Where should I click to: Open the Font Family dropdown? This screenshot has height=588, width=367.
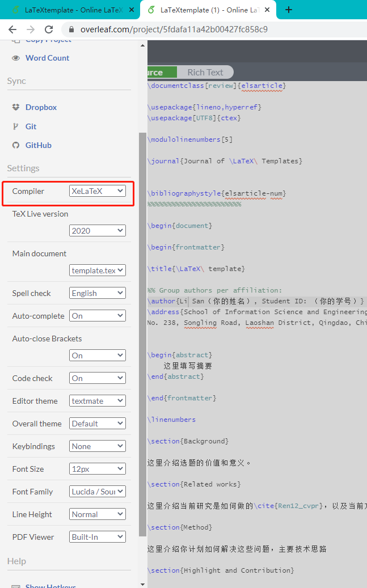tap(98, 492)
